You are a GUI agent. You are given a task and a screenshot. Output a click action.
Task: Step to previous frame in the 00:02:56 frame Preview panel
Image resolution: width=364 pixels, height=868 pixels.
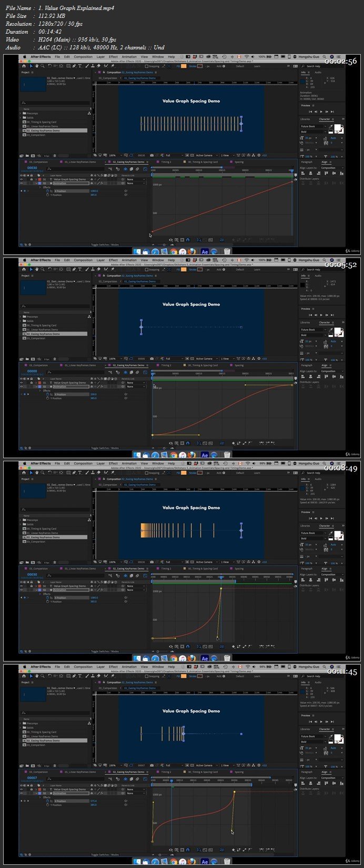[316, 111]
